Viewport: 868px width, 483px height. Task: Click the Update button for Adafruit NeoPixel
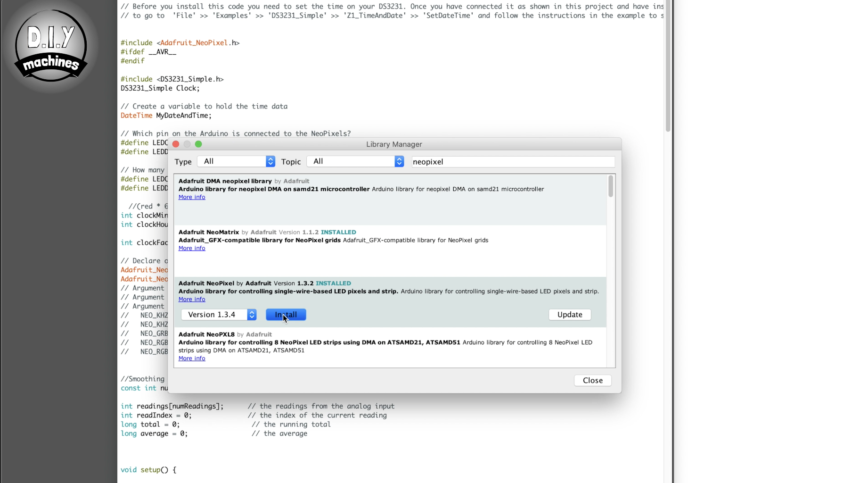pos(570,315)
